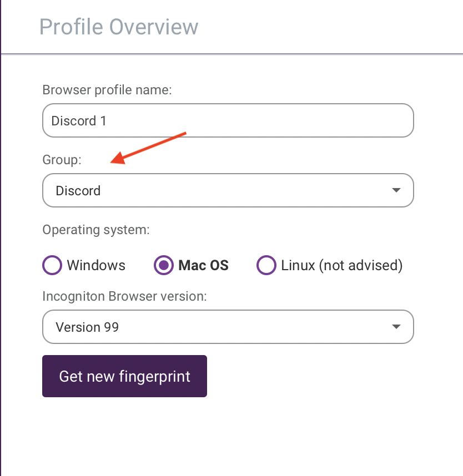Image resolution: width=463 pixels, height=476 pixels.
Task: Click the Group dropdown caret arrow
Action: pyautogui.click(x=396, y=190)
